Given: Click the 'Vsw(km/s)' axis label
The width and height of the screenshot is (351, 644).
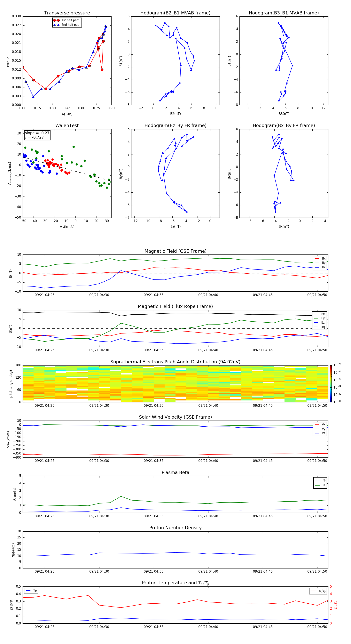Looking at the screenshot, I should [x=8, y=439].
